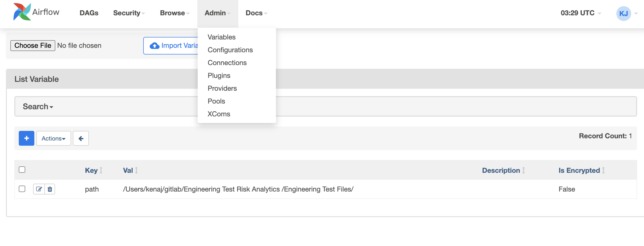Check the select-all checkbox in table header
The width and height of the screenshot is (644, 246).
tap(22, 169)
